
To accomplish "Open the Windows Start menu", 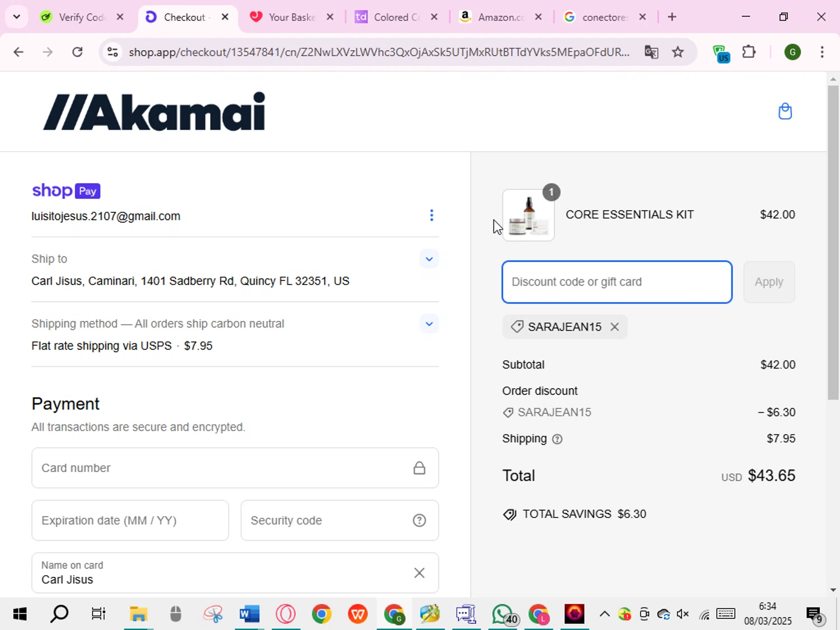I will (20, 614).
